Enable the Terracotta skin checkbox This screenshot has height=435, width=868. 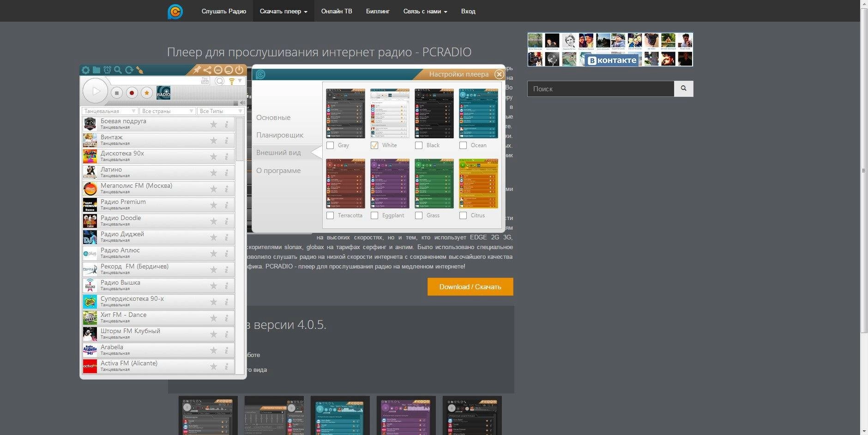pyautogui.click(x=330, y=215)
